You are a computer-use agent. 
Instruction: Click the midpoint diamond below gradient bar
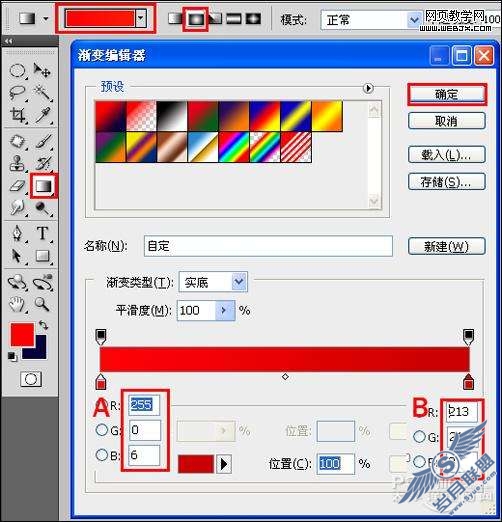coord(285,377)
